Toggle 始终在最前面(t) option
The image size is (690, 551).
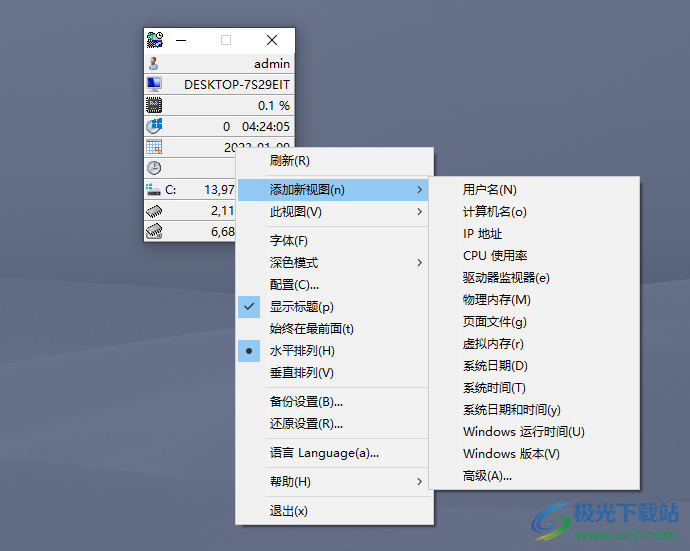coord(334,329)
